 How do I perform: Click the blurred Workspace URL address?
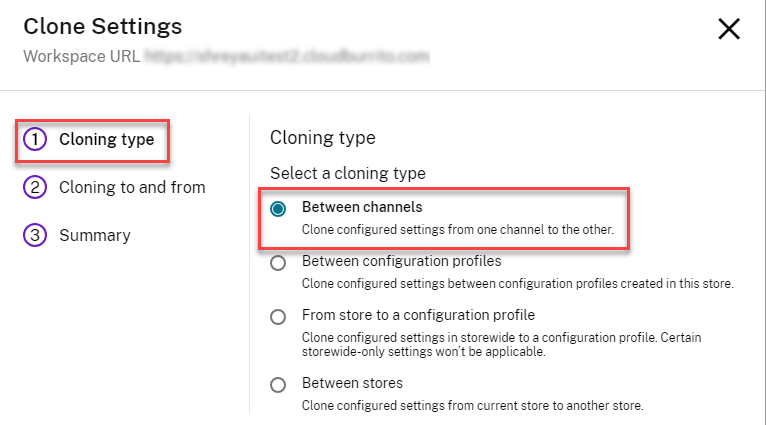tap(286, 58)
